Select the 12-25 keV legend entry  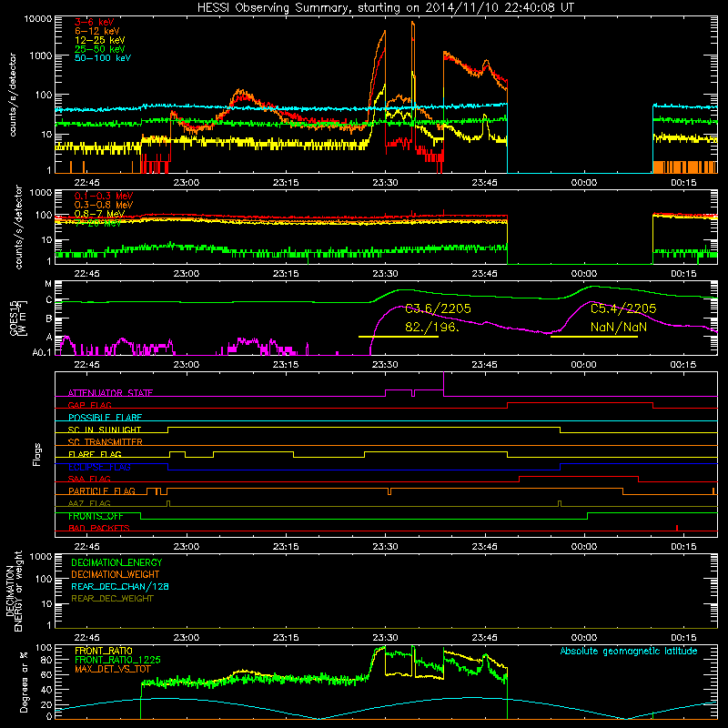[99, 40]
